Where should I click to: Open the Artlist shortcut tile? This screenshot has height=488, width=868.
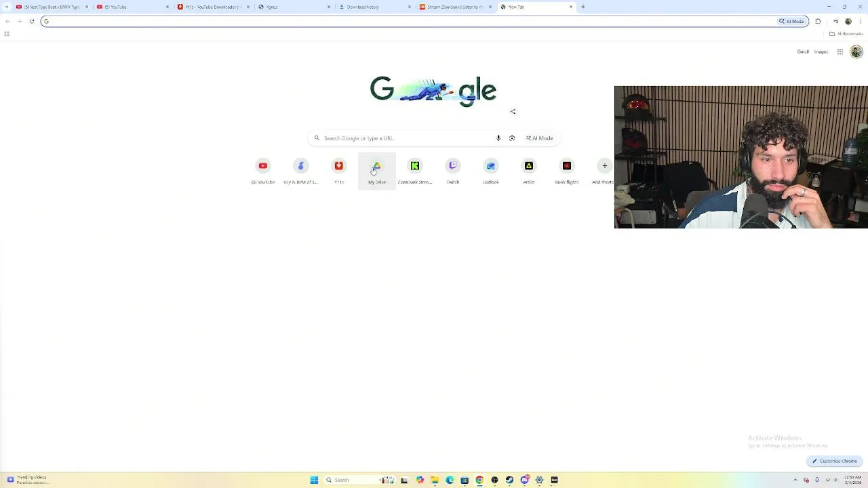pyautogui.click(x=529, y=171)
